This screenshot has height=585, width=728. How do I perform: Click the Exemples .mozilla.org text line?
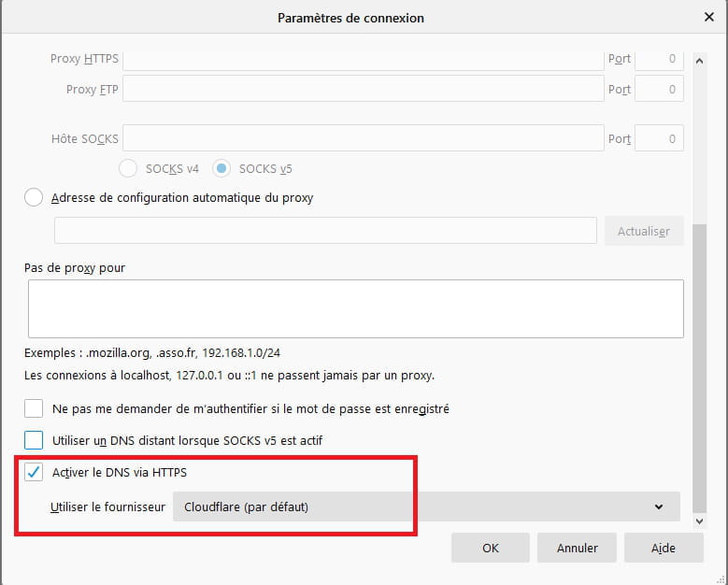pyautogui.click(x=152, y=353)
